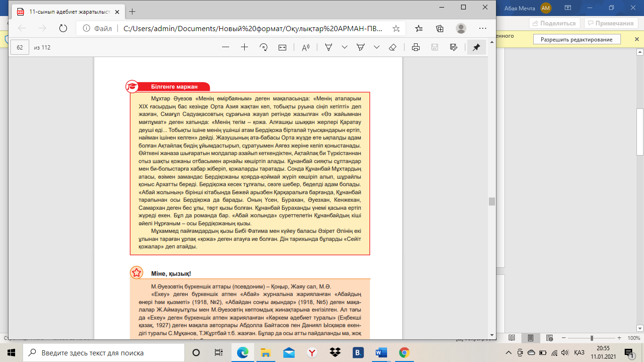Open File Explorer from the taskbar

click(x=265, y=353)
